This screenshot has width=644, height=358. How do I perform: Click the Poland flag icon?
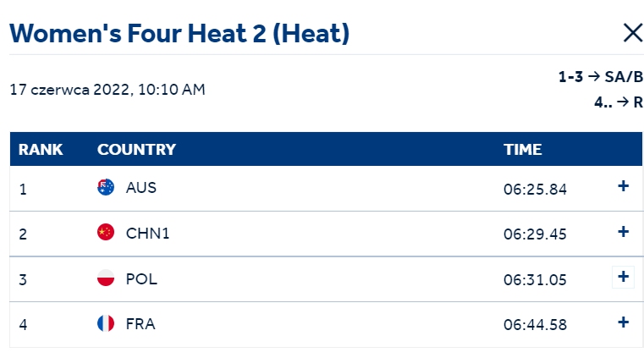[106, 278]
